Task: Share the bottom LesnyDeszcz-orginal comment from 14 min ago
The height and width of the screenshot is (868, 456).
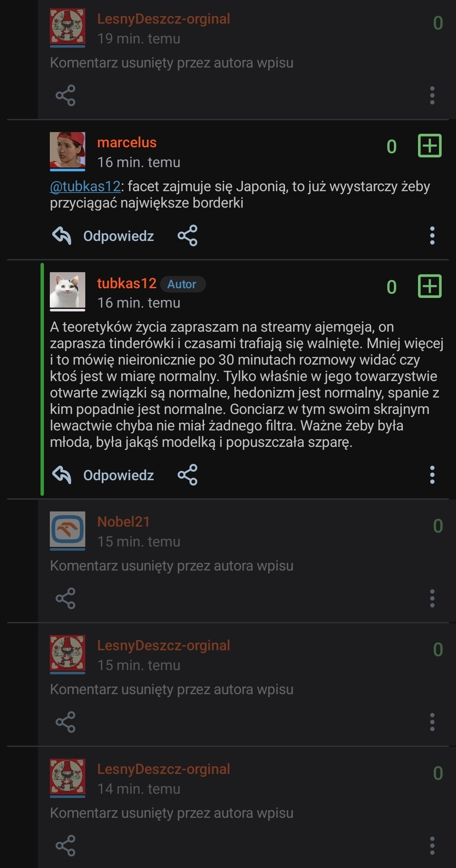Action: (65, 846)
